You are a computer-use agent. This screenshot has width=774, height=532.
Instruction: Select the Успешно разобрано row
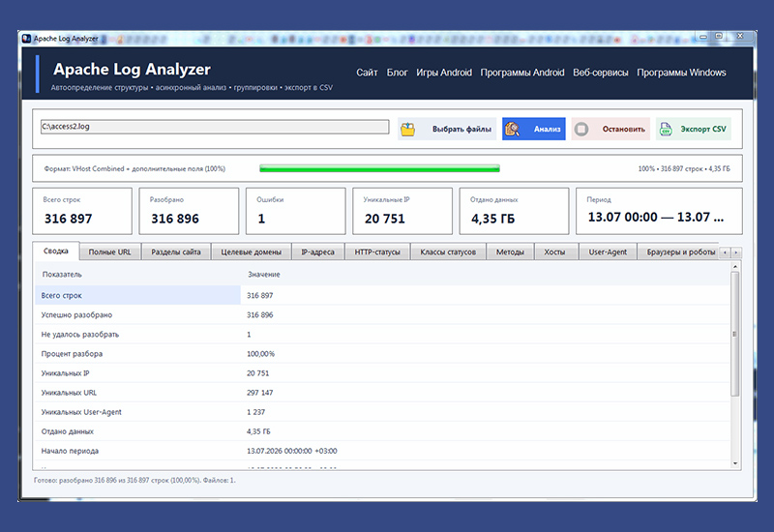pos(382,315)
